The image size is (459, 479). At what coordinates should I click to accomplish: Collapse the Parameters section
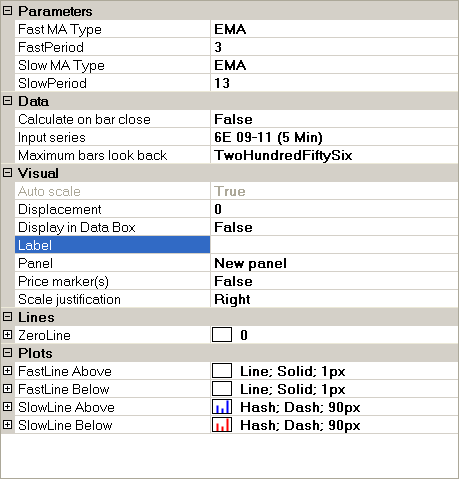(7, 11)
